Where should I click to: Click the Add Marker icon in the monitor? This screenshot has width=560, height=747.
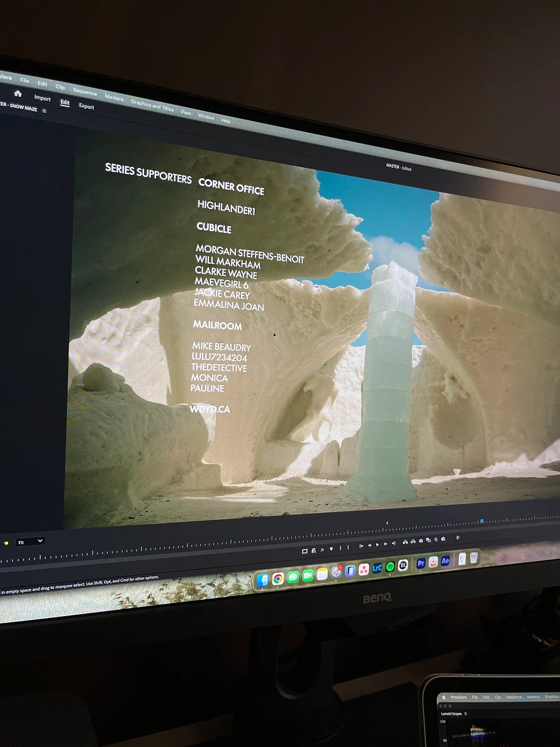[x=331, y=548]
